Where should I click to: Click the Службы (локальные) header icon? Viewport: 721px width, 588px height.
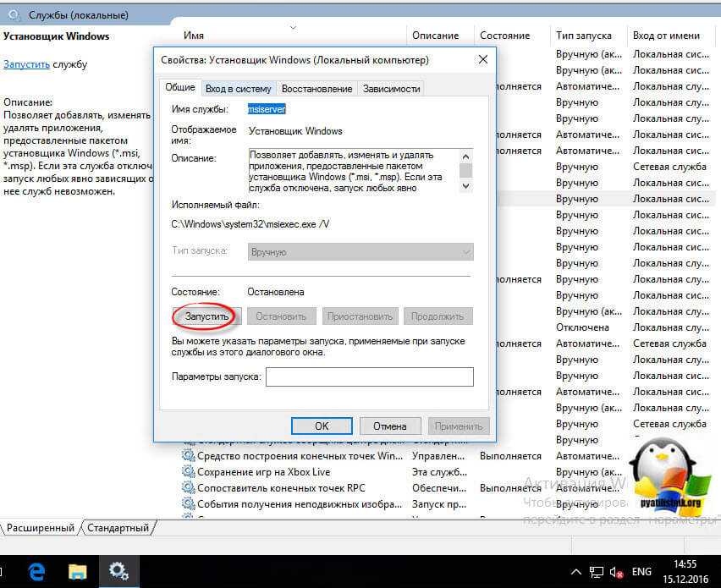tap(14, 14)
